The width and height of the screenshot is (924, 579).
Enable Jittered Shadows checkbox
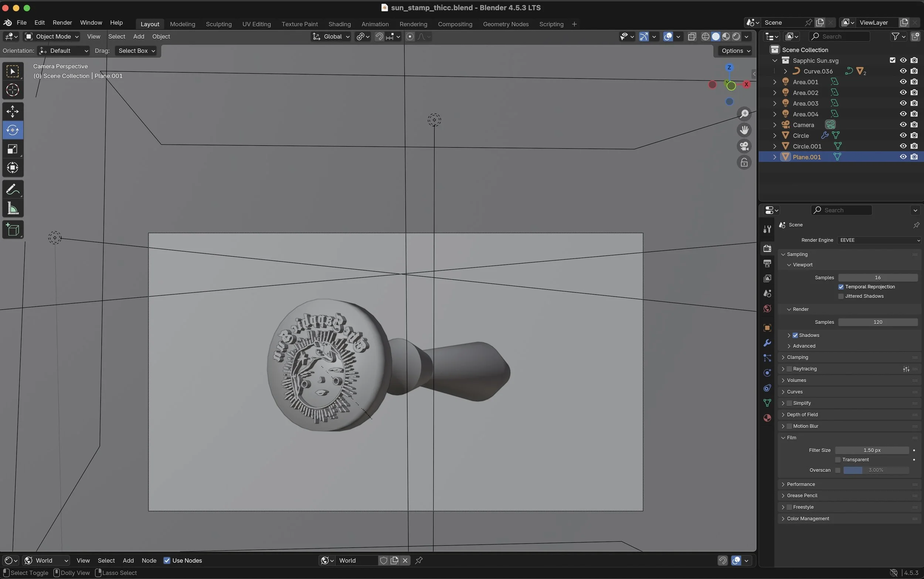coord(841,297)
